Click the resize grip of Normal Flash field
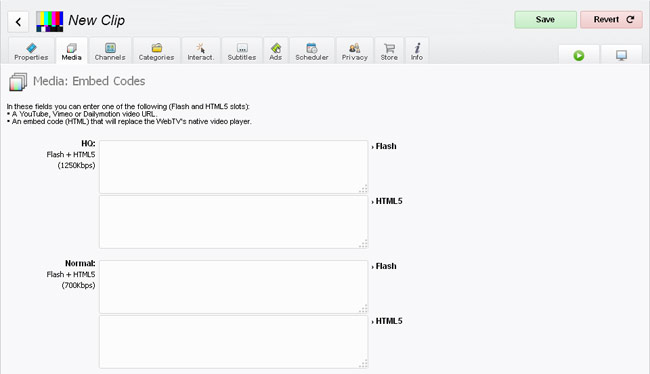Image resolution: width=650 pixels, height=374 pixels. 363,309
